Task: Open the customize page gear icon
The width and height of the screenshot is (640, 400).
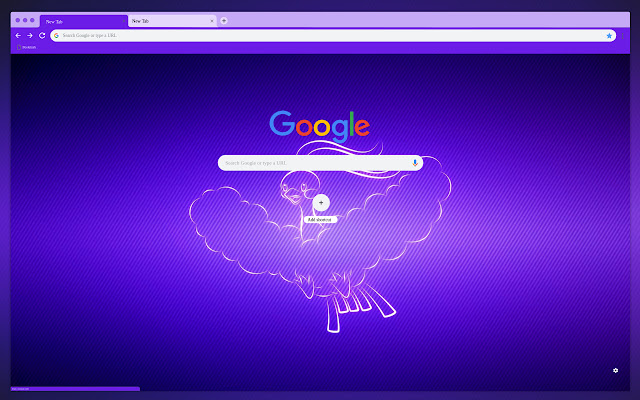Action: click(x=616, y=370)
